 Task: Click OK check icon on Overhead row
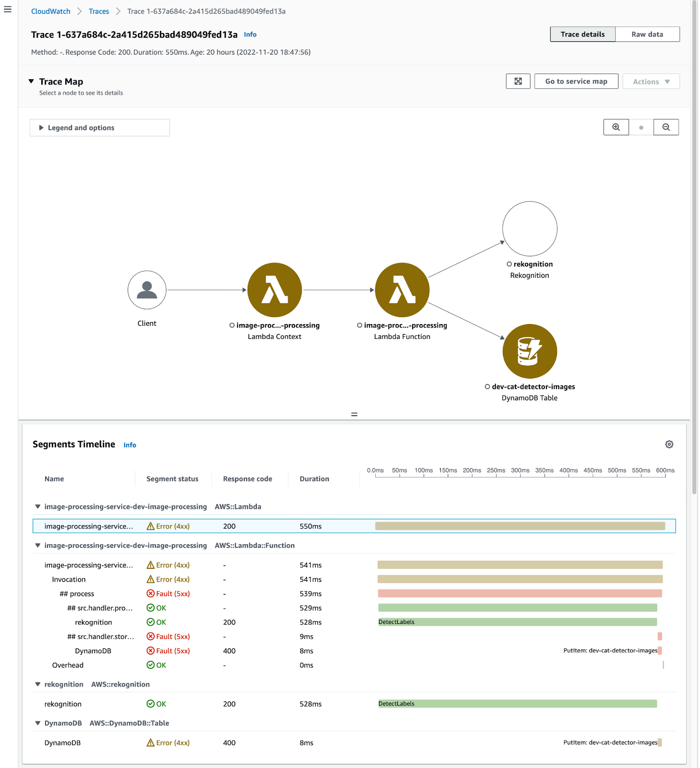[151, 665]
